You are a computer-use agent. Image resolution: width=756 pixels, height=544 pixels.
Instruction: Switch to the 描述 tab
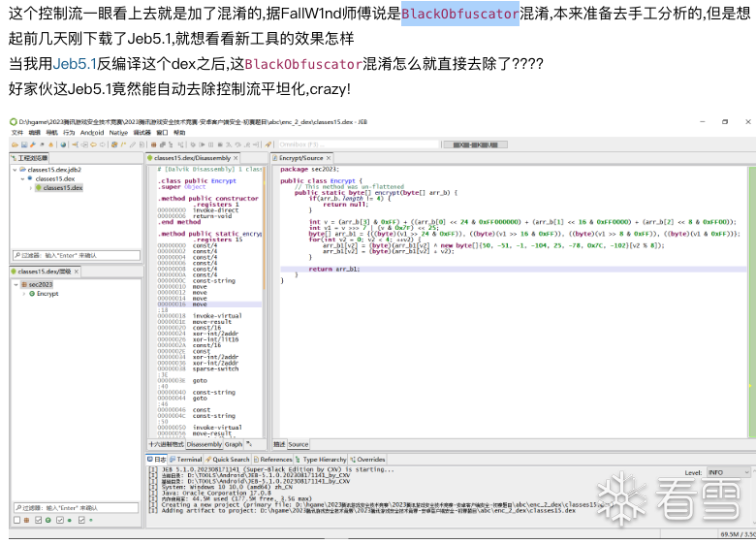point(279,444)
